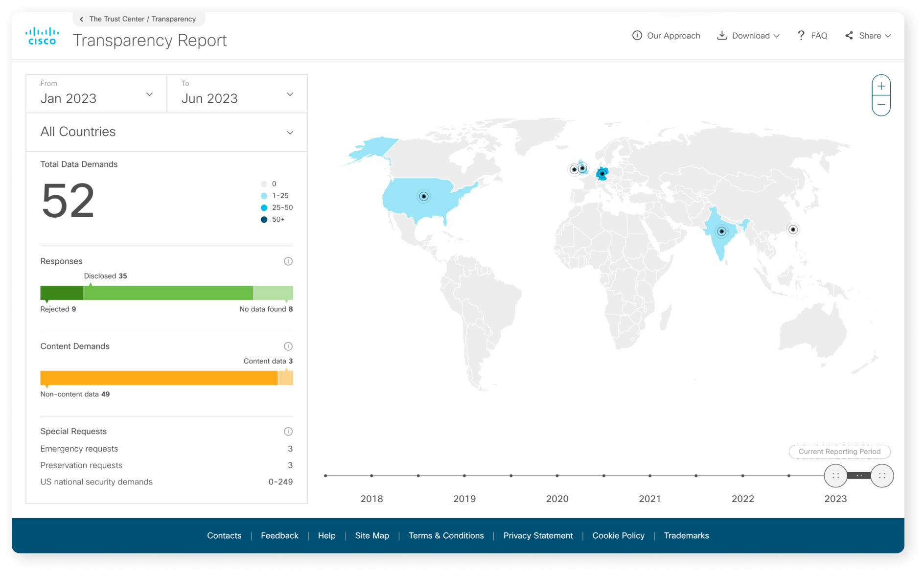Open the info tooltip next to Special Requests
924x573 pixels.
coord(288,431)
